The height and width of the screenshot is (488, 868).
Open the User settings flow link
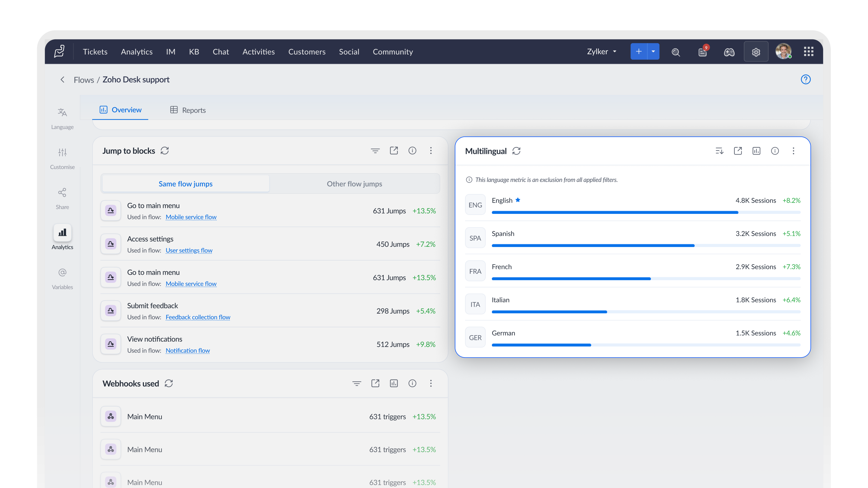189,250
